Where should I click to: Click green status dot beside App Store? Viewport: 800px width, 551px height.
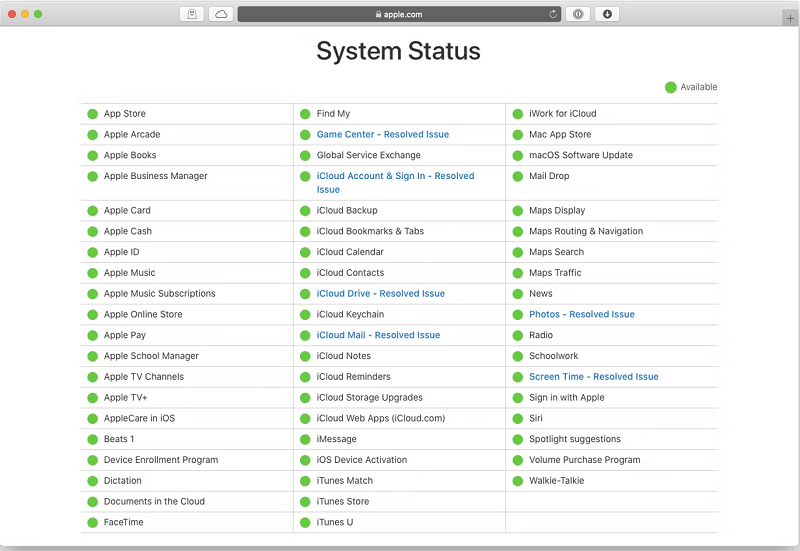coord(92,114)
